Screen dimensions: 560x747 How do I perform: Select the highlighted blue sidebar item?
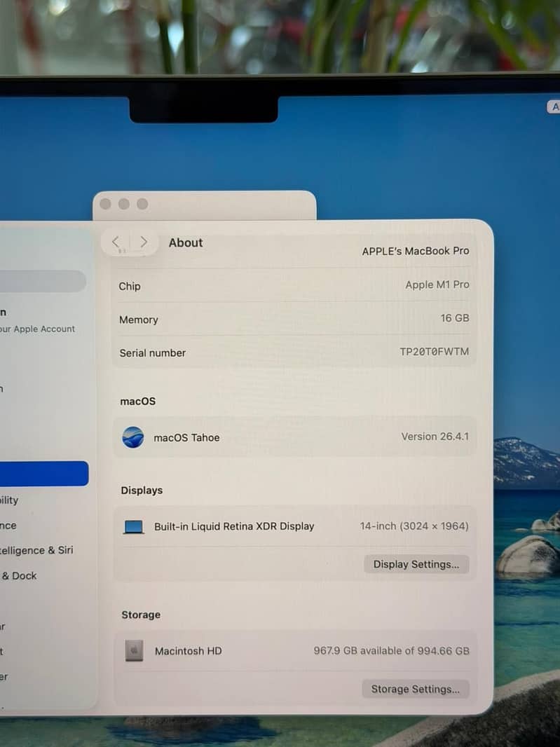pyautogui.click(x=44, y=473)
